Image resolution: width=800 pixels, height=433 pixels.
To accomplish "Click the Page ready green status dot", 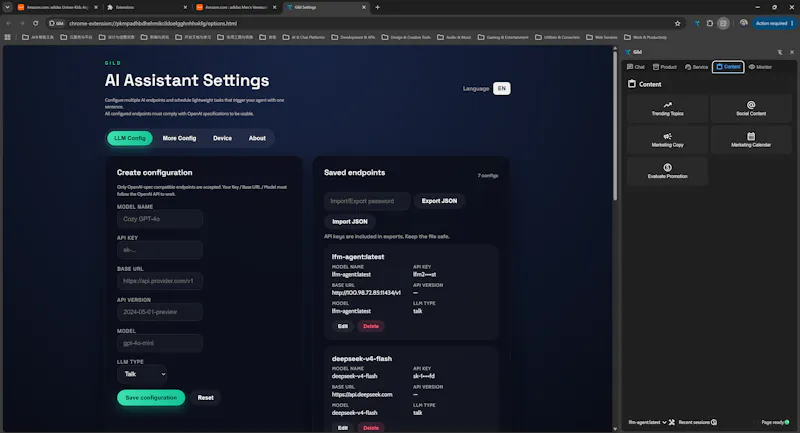I will [x=787, y=422].
